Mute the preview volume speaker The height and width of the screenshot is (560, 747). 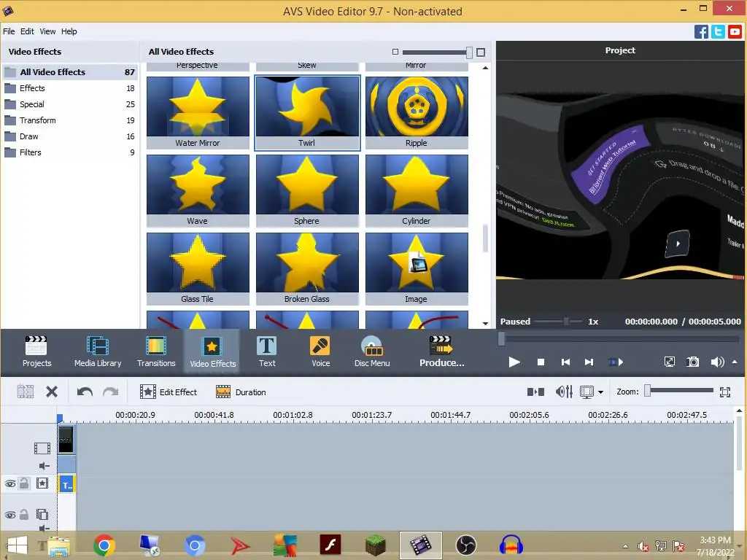pyautogui.click(x=718, y=362)
